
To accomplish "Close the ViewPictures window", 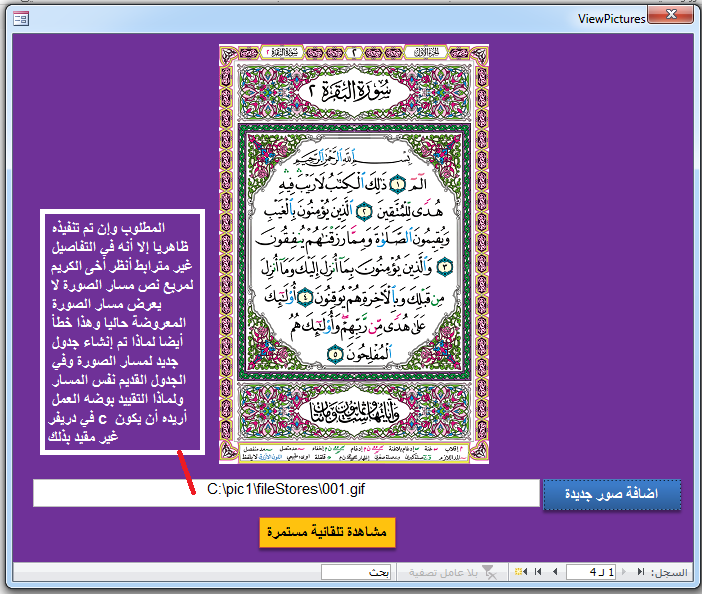I will click(670, 15).
